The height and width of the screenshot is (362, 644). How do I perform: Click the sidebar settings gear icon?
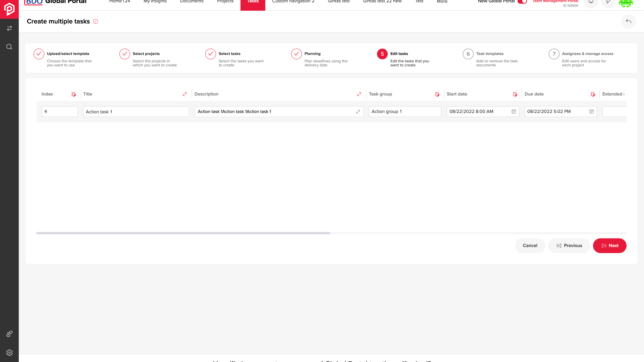tap(9, 352)
